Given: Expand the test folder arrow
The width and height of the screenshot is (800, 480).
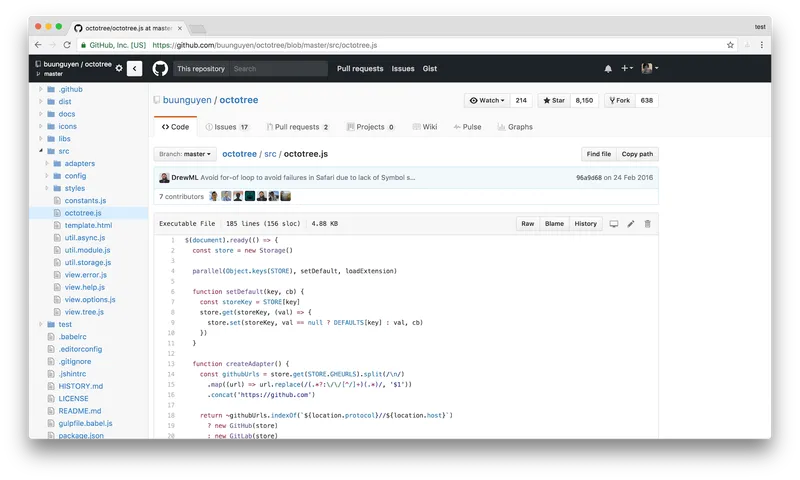Looking at the screenshot, I should click(41, 324).
